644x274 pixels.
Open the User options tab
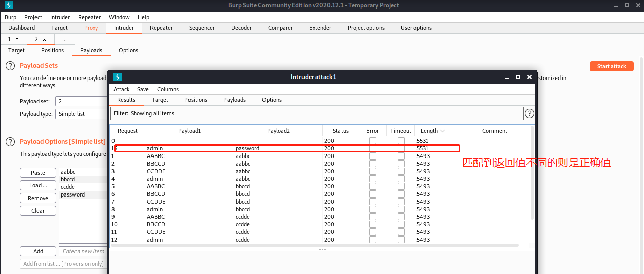(x=416, y=28)
